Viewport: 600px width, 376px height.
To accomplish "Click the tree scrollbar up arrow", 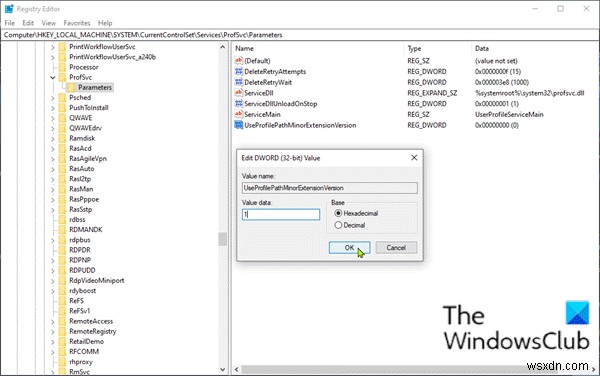I will [222, 47].
